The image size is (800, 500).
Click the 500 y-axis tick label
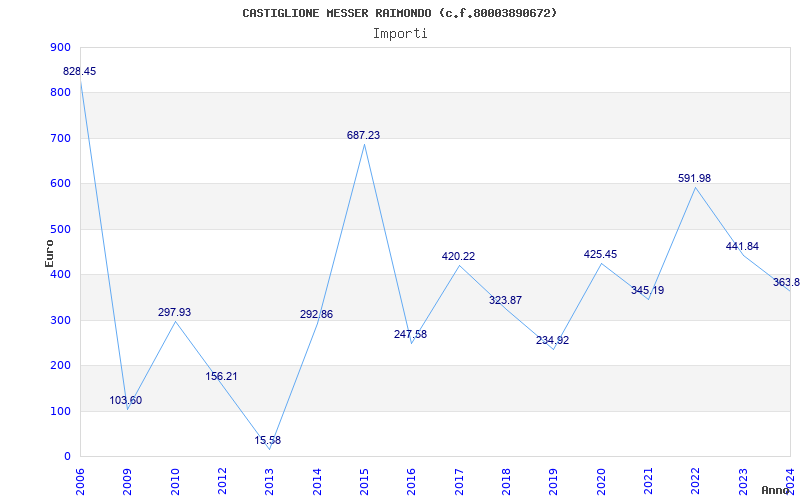point(60,229)
